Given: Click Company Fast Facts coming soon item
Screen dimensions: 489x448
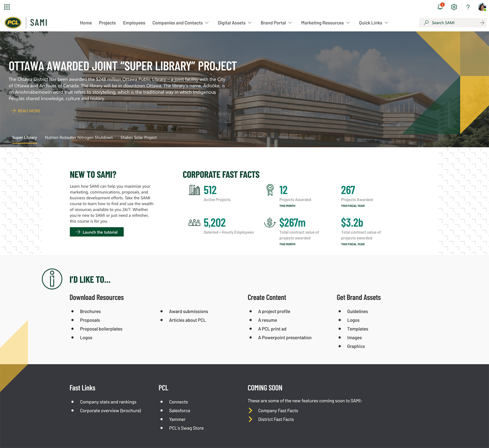Looking at the screenshot, I should 278,411.
